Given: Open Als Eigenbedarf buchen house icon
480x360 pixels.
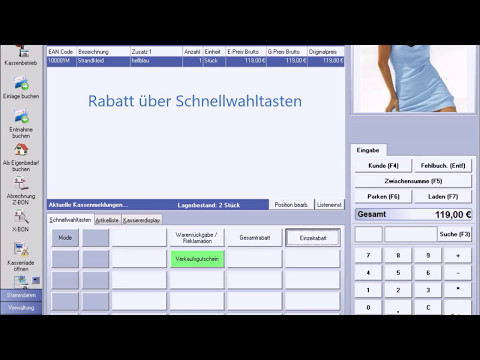Looking at the screenshot, I should [21, 149].
